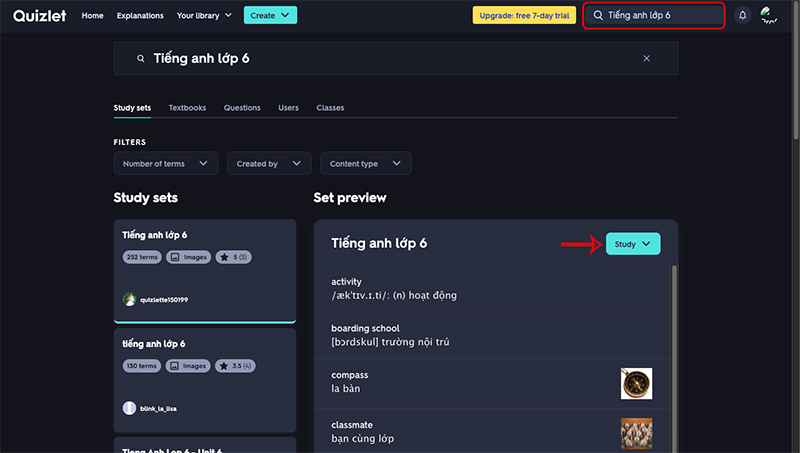Viewport: 800px width, 453px height.
Task: Expand the Created by filter
Action: click(268, 164)
